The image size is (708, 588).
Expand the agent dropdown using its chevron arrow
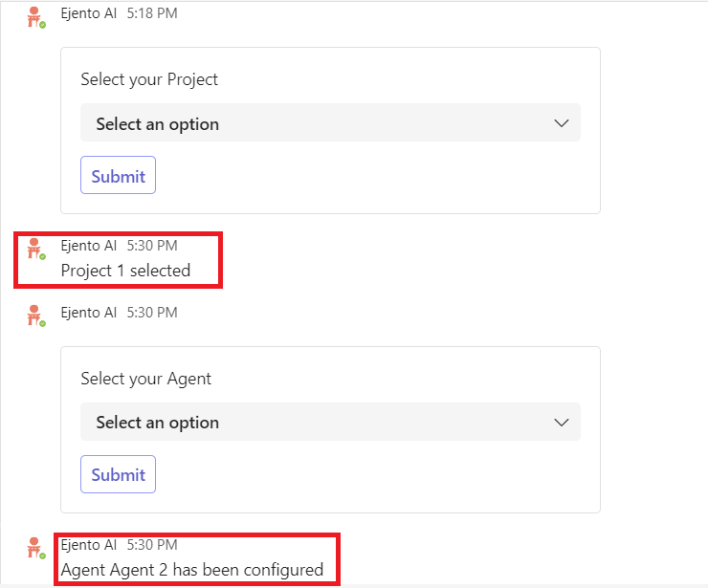[561, 422]
